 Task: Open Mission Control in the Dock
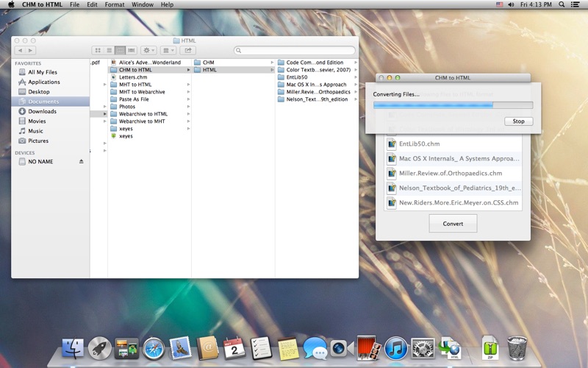[126, 348]
